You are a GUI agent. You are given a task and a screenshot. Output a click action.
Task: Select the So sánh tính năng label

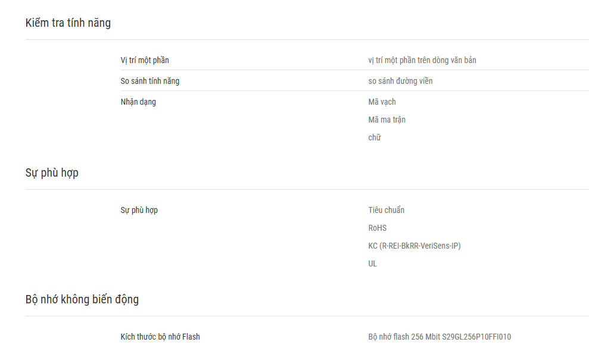coord(150,81)
